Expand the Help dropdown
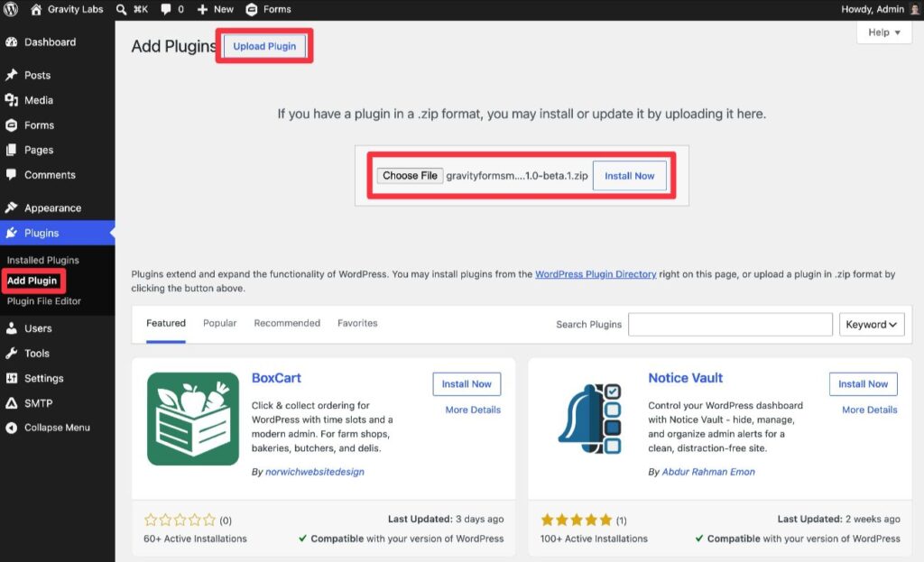Screen dimensions: 924x562 click(884, 32)
